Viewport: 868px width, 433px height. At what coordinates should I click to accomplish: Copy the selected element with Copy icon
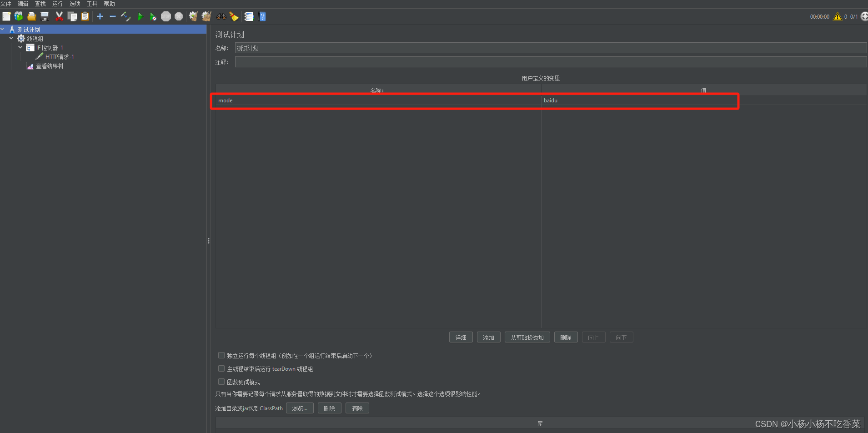click(x=72, y=16)
